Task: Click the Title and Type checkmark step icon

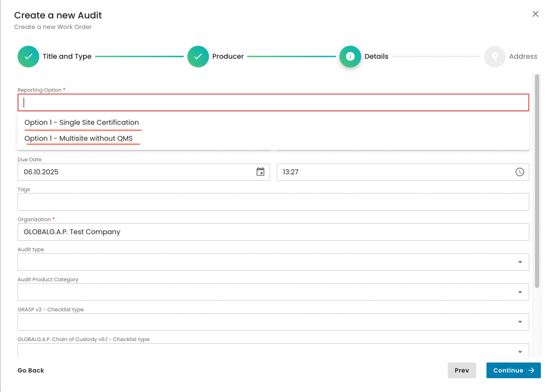Action: pyautogui.click(x=28, y=56)
